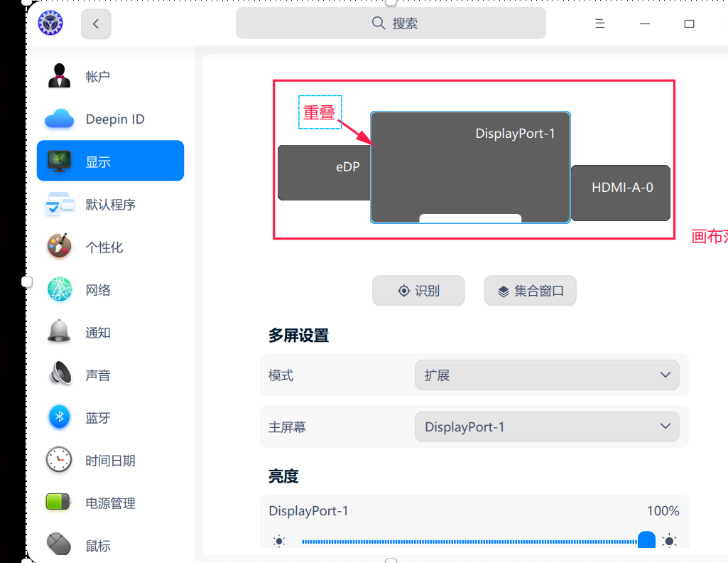Click the 识别 button
The width and height of the screenshot is (728, 563).
click(x=418, y=291)
